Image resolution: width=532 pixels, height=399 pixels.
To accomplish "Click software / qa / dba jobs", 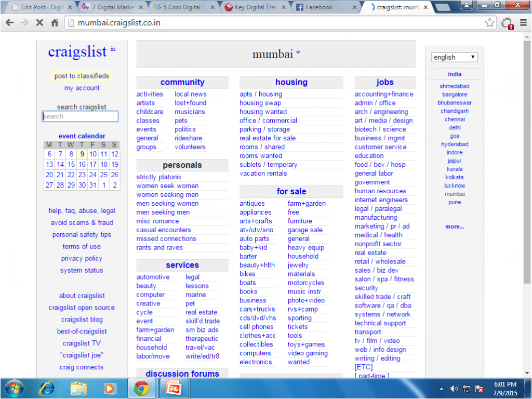I will pos(383,305).
